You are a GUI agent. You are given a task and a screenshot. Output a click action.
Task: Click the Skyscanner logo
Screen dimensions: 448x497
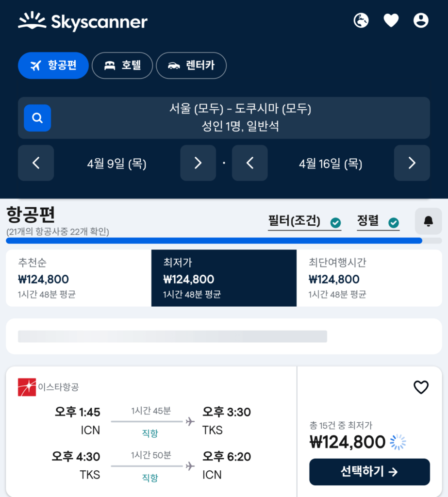point(83,21)
